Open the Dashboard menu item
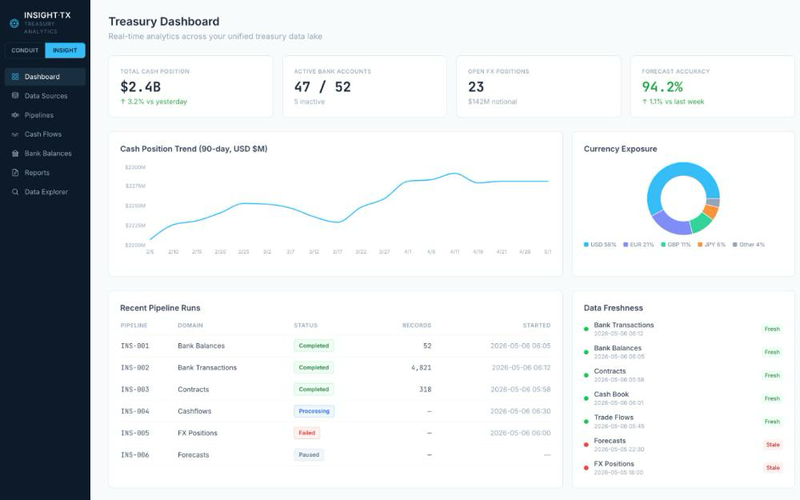Screen dimensions: 800x500 (45, 77)
